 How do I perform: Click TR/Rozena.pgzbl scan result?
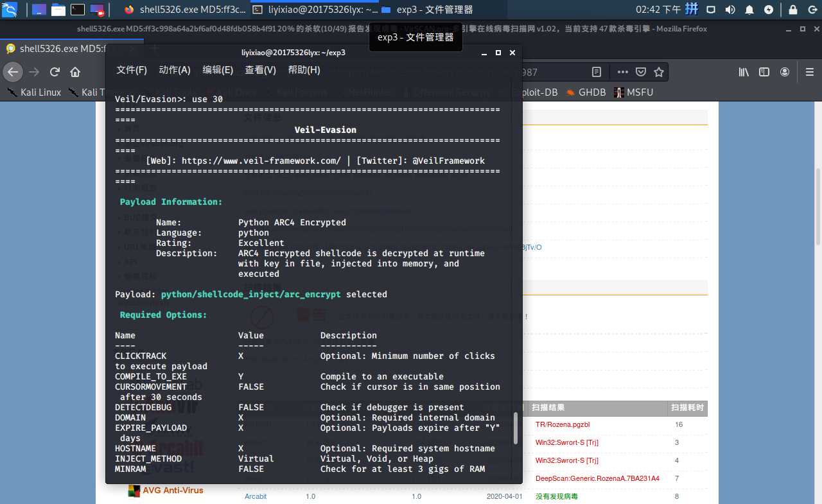563,424
